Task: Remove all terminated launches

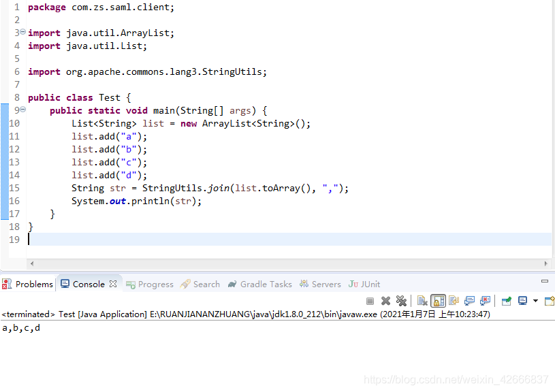Action: (x=401, y=301)
